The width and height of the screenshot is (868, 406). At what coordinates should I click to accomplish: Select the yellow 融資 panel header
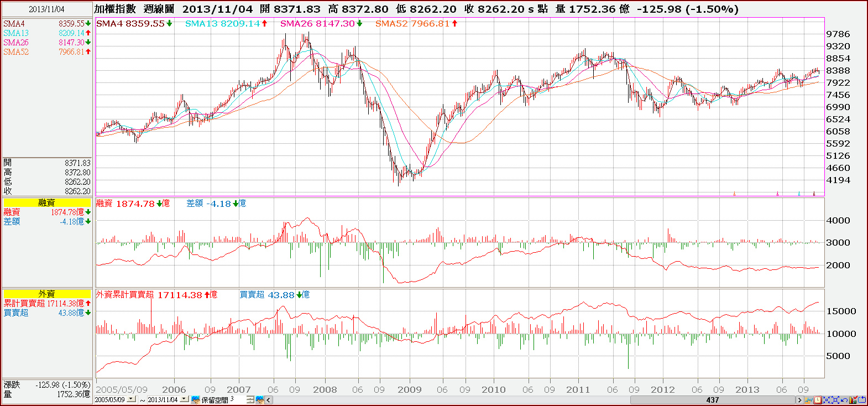[47, 202]
